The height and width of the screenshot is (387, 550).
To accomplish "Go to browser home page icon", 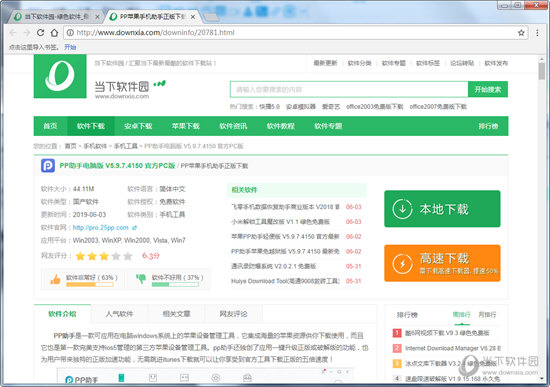I will click(x=54, y=33).
